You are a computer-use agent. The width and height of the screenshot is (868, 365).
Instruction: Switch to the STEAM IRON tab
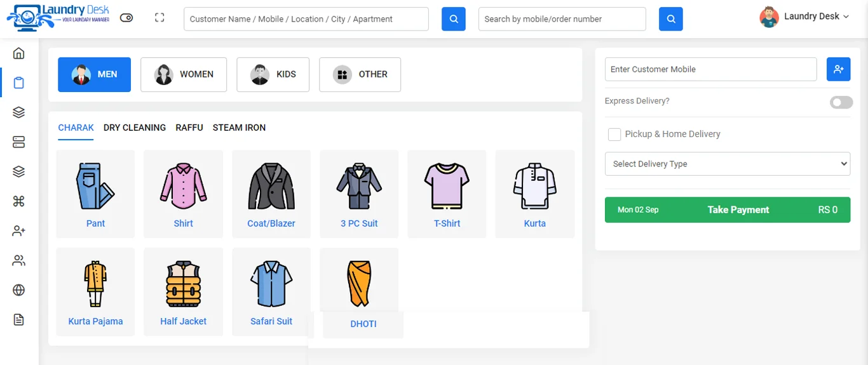click(x=239, y=128)
